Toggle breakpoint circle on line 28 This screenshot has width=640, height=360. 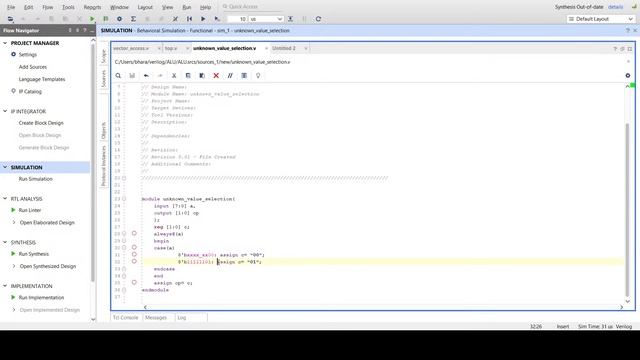(x=134, y=233)
